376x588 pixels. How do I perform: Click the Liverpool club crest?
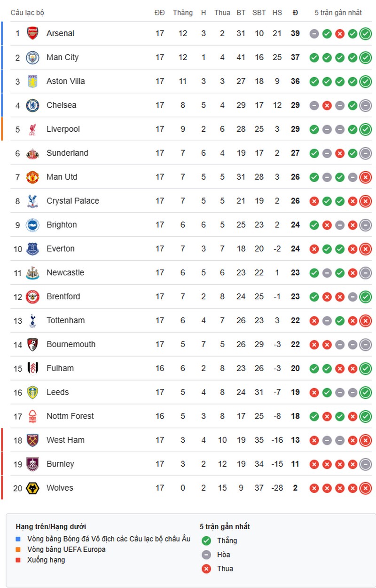pos(32,129)
